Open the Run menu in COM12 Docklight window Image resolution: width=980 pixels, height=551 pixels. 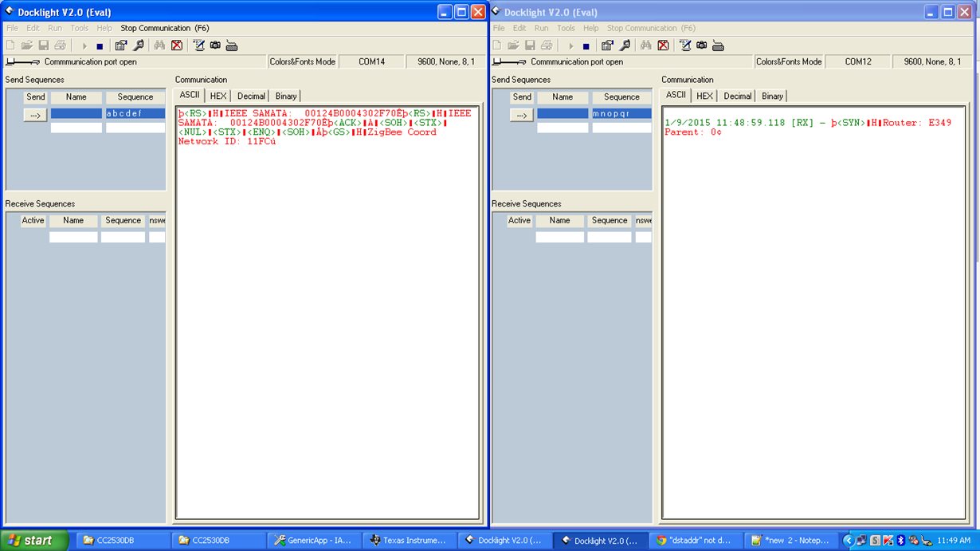[x=541, y=28]
